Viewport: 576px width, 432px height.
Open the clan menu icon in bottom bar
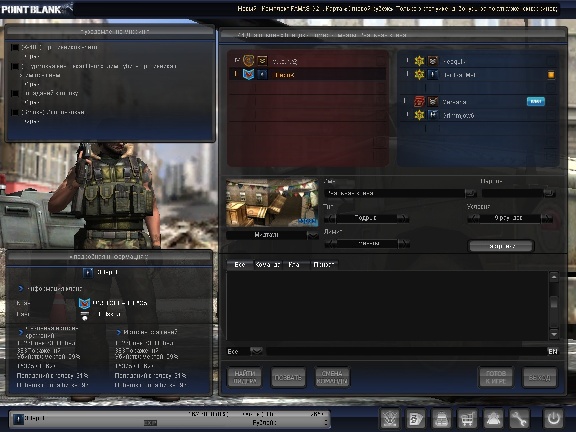(390, 418)
